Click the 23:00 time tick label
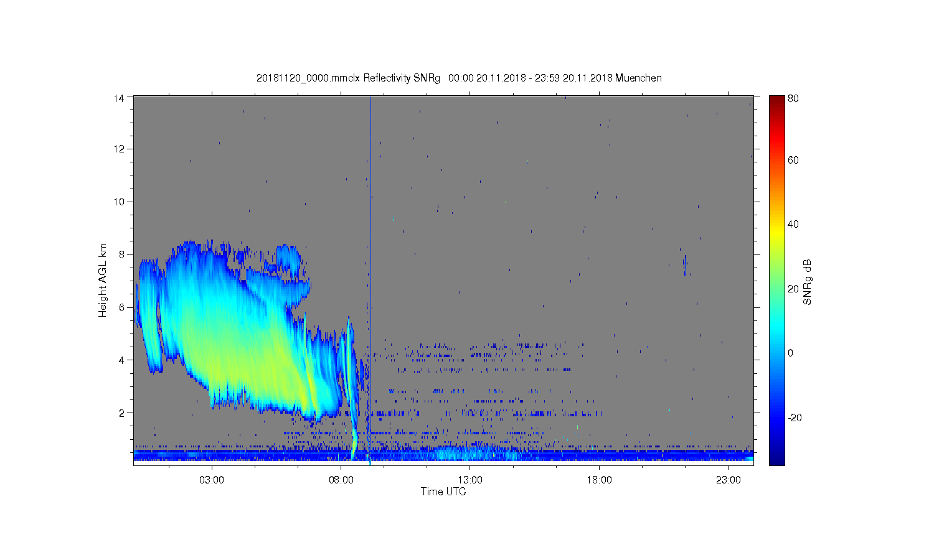The height and width of the screenshot is (560, 934). [x=729, y=480]
